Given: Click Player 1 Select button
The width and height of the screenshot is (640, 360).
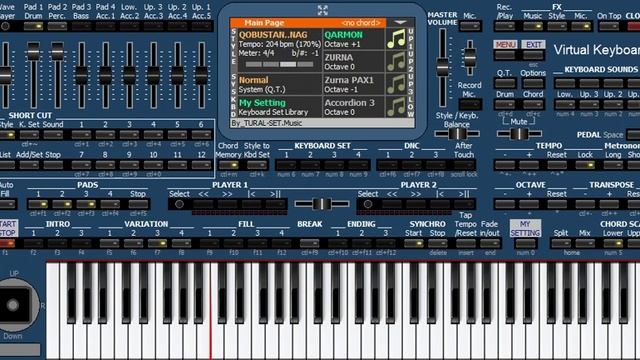Looking at the screenshot, I should (179, 204).
